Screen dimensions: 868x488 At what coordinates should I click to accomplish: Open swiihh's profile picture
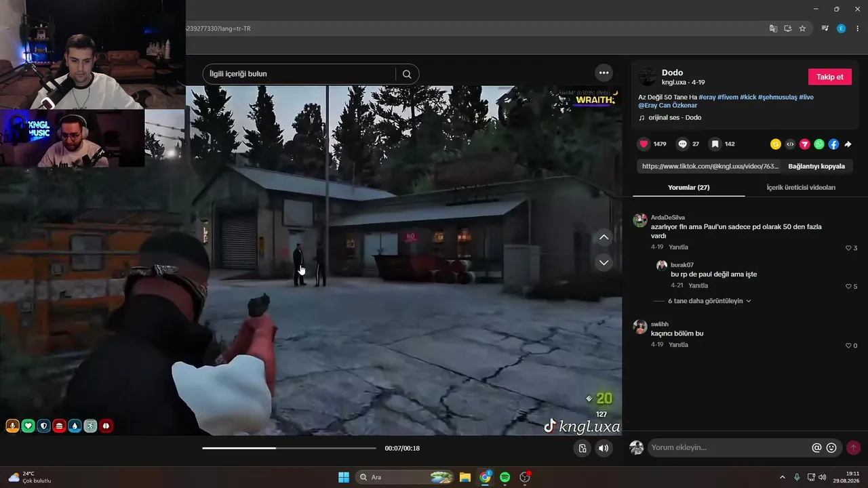click(639, 327)
